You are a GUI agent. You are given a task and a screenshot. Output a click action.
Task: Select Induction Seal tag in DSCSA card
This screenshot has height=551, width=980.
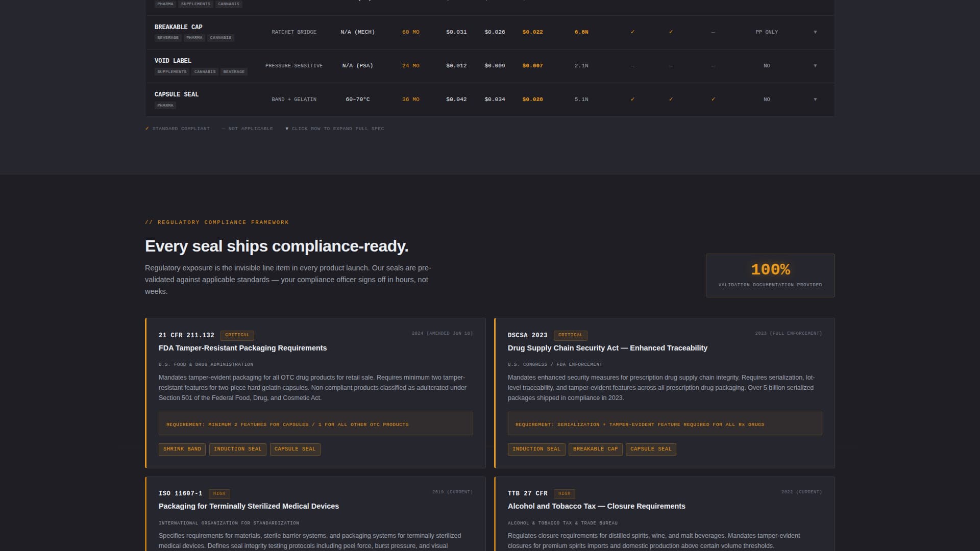(536, 449)
